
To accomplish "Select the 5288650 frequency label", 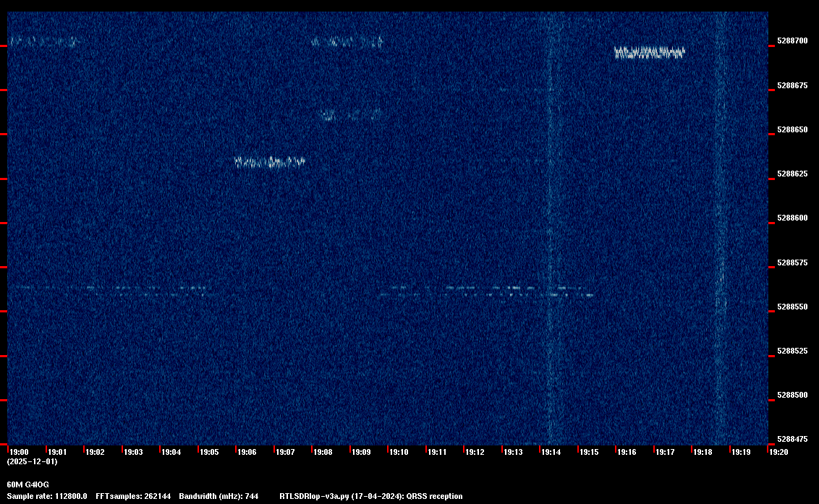I will pyautogui.click(x=792, y=129).
